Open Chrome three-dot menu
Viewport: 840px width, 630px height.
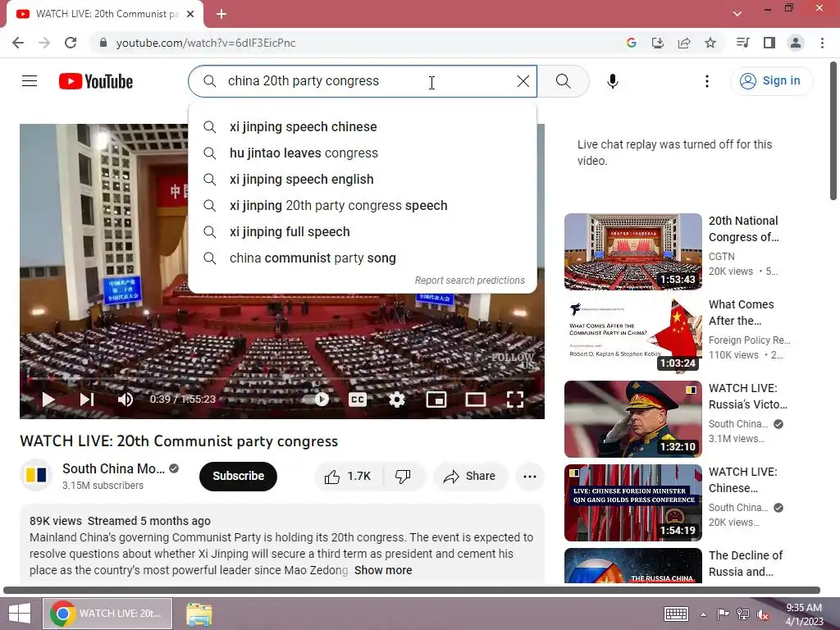tap(822, 43)
